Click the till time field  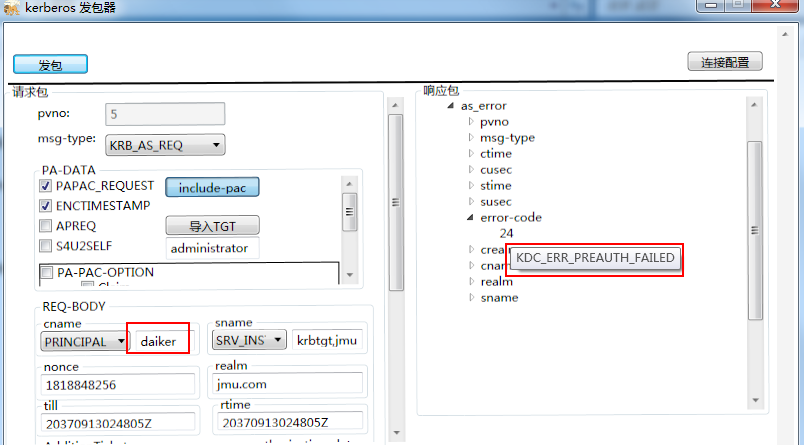[x=117, y=423]
